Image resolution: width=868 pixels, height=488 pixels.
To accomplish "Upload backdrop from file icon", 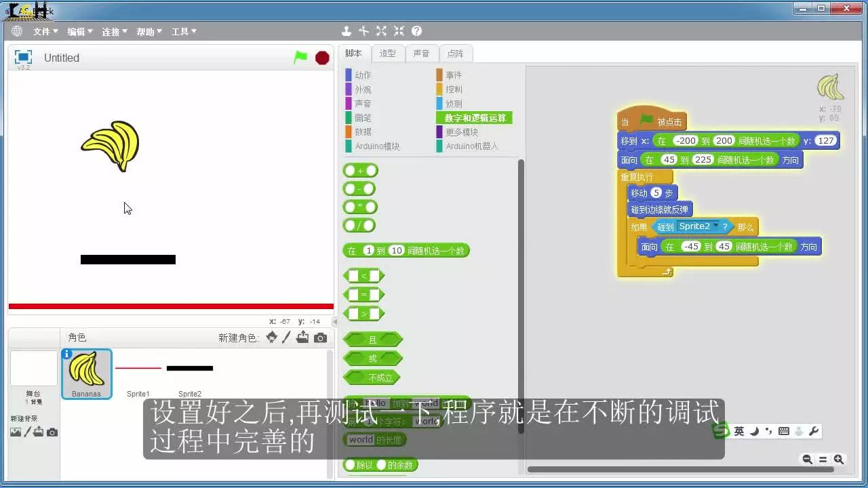I will tap(39, 432).
